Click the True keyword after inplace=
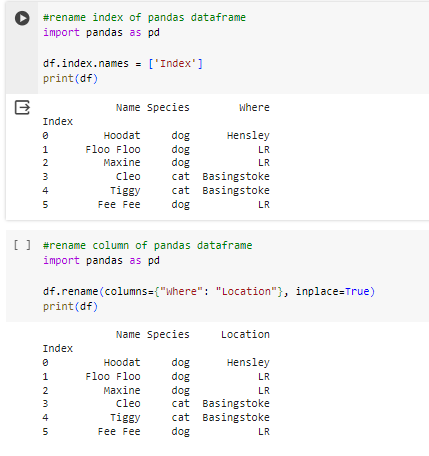The height and width of the screenshot is (456, 429). tap(357, 291)
